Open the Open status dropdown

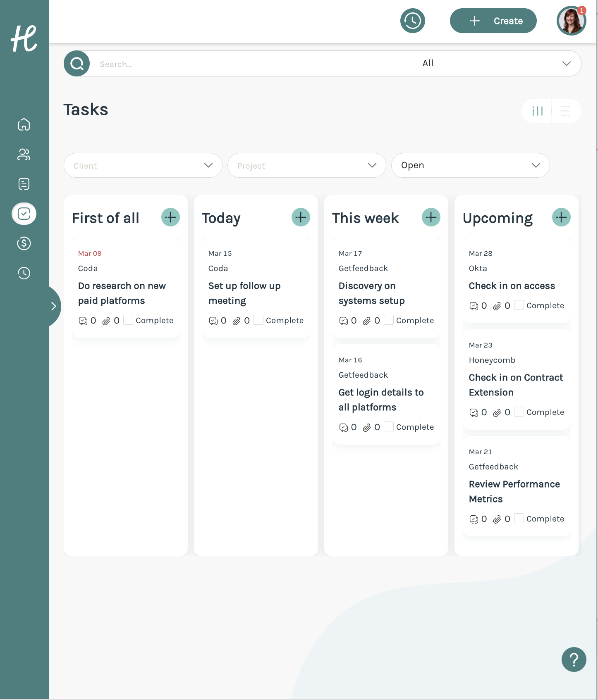(471, 165)
